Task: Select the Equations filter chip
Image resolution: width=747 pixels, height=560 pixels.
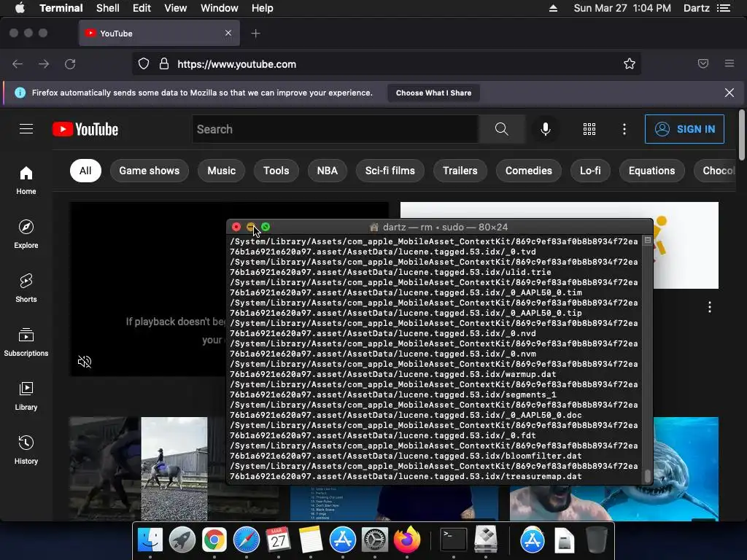Action: click(651, 171)
